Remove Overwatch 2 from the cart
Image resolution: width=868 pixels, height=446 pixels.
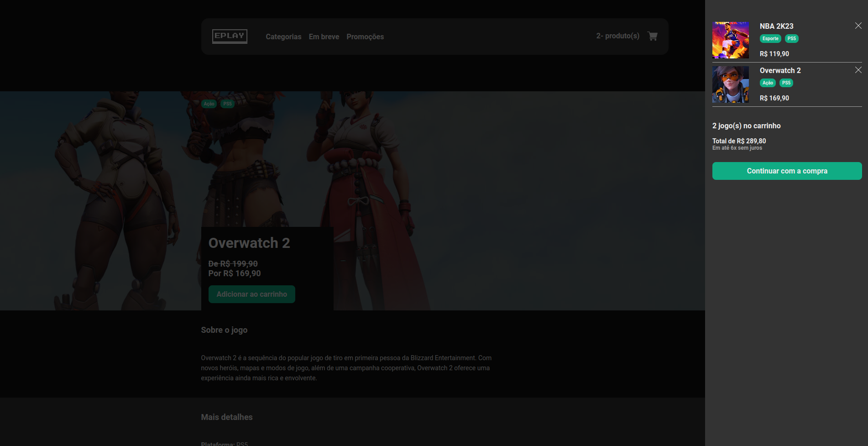pyautogui.click(x=858, y=70)
